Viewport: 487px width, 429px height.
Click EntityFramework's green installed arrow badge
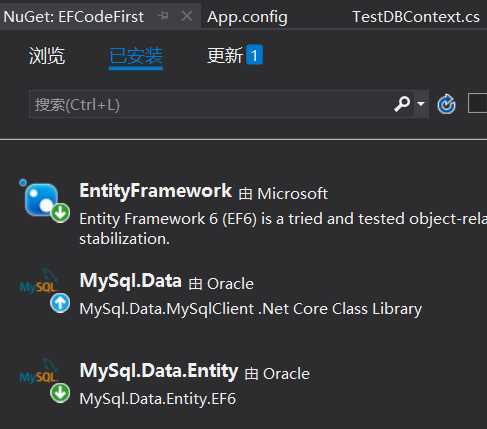coord(60,212)
